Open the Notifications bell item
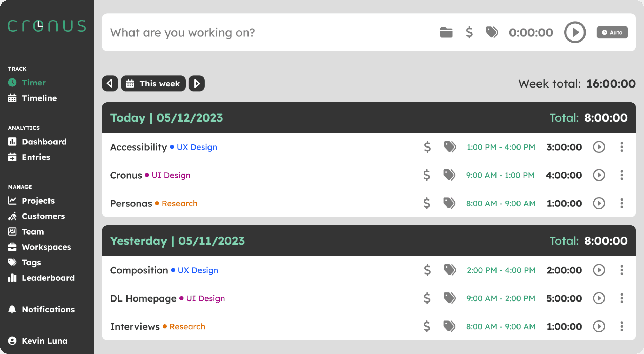Viewport: 644px width, 354px height. 48,310
